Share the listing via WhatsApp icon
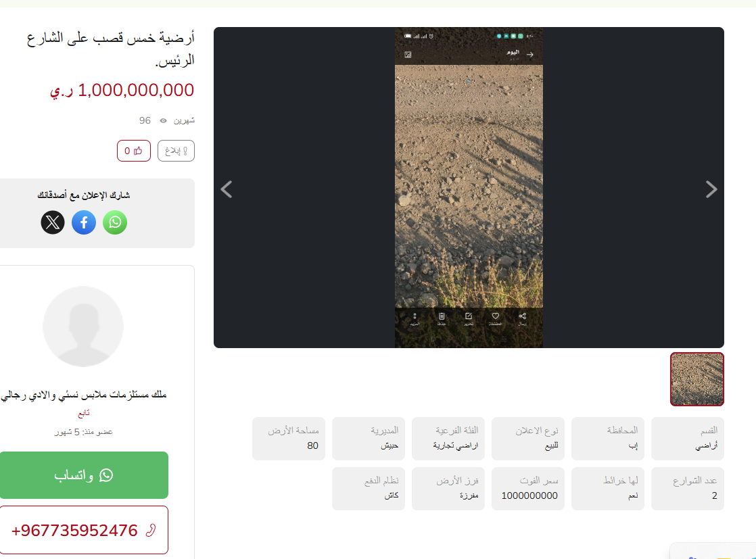Image resolution: width=756 pixels, height=559 pixels. point(115,222)
